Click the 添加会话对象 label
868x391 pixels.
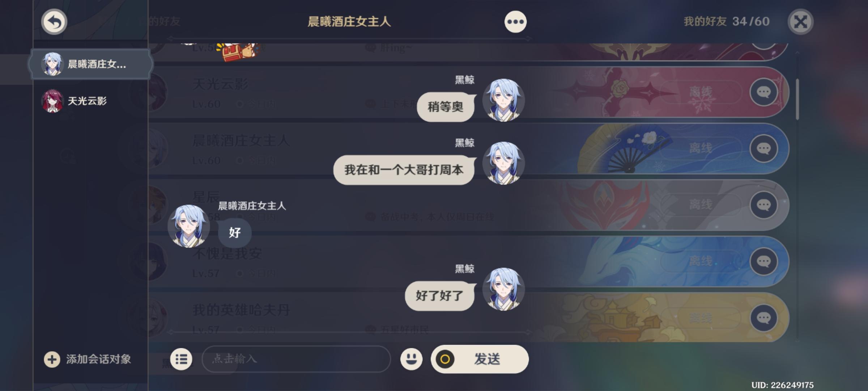(x=98, y=359)
